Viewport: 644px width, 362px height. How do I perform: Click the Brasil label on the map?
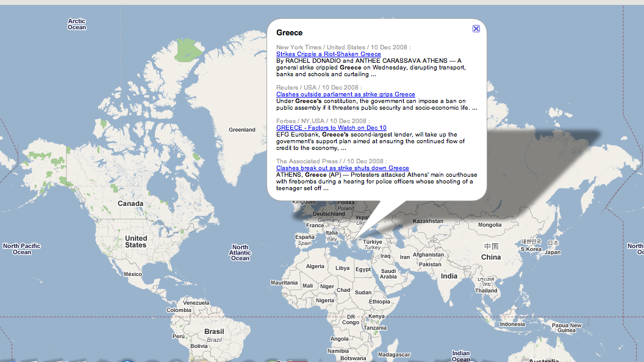[x=214, y=332]
